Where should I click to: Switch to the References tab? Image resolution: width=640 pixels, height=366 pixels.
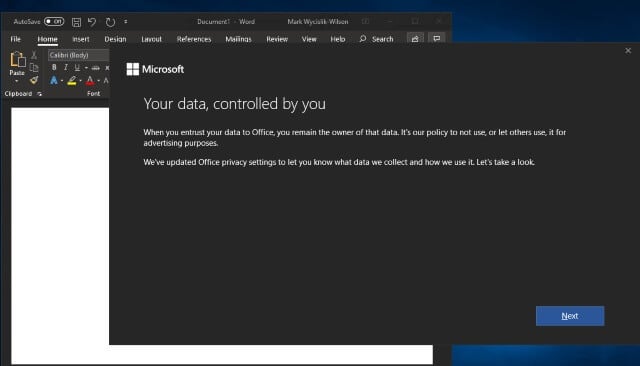pos(194,39)
